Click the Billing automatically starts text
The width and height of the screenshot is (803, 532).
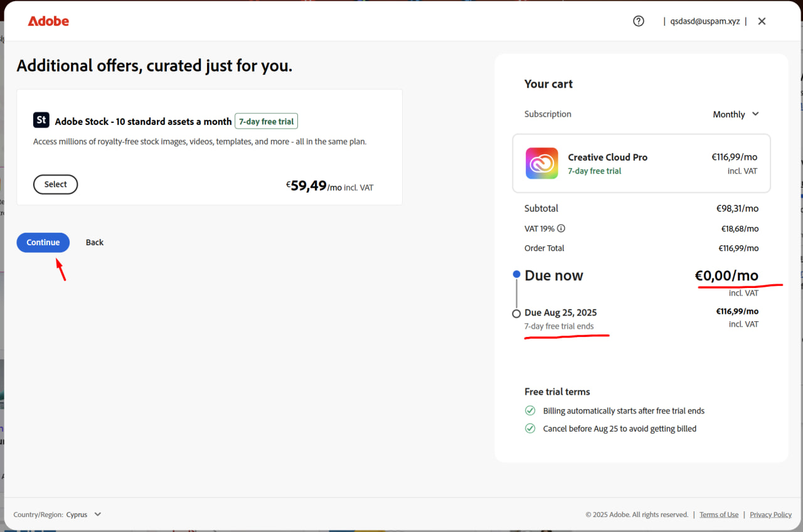click(624, 411)
